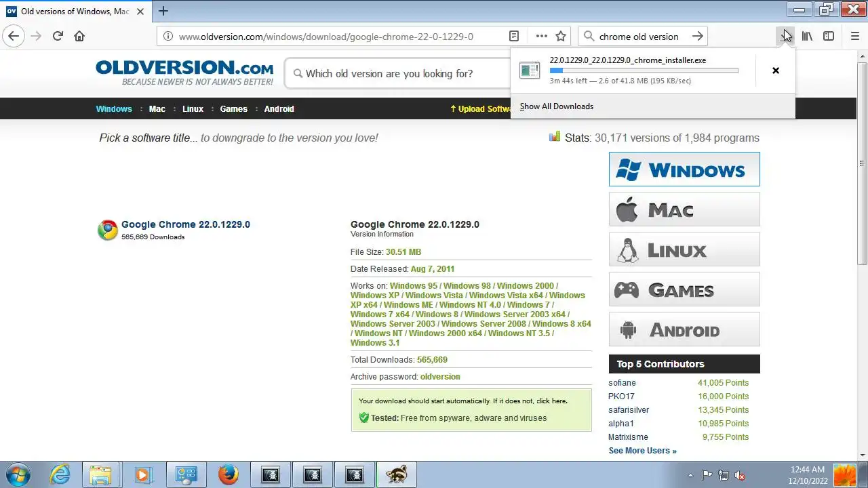Click Google Chrome 22.0.1229.0 title link
Screen dimensions: 868x488
click(x=186, y=224)
